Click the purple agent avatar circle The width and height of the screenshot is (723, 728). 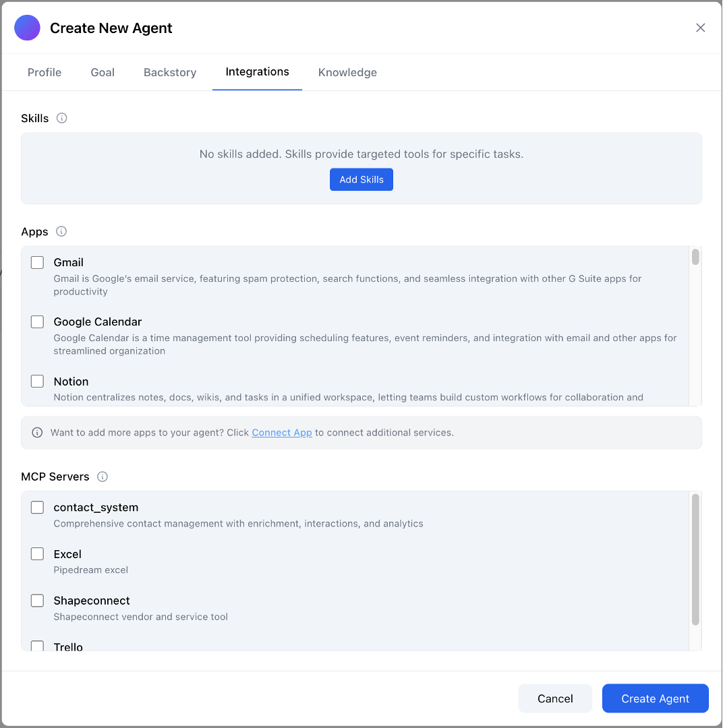(x=27, y=28)
